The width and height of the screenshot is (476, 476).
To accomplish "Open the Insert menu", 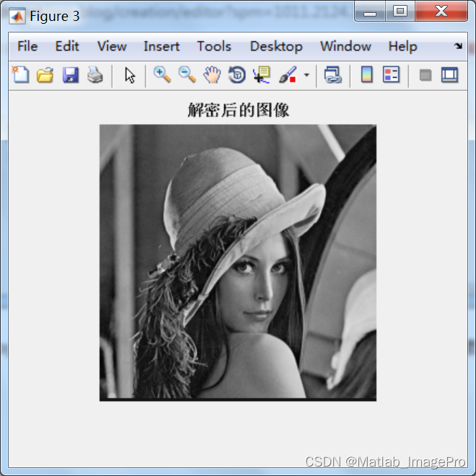I will click(x=162, y=46).
